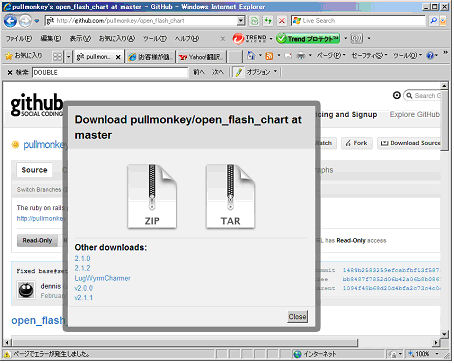Click the warning icon in status bar
The image size is (454, 363).
[x=7, y=354]
